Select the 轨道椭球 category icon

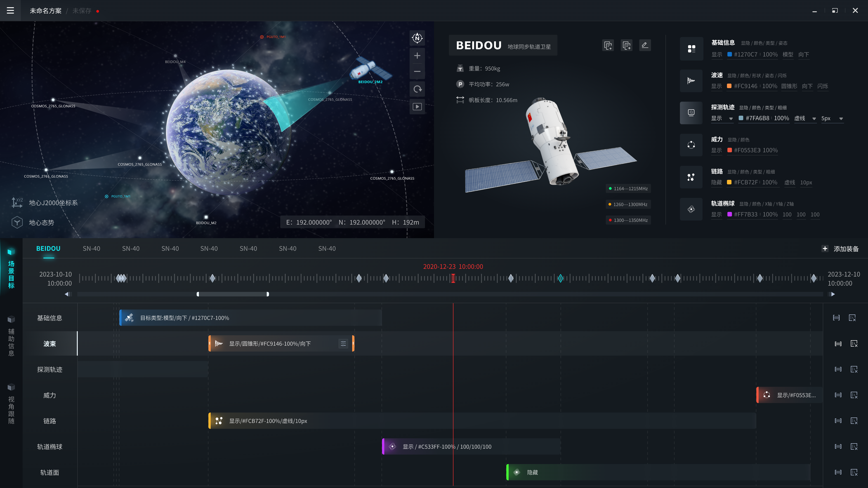click(x=691, y=209)
